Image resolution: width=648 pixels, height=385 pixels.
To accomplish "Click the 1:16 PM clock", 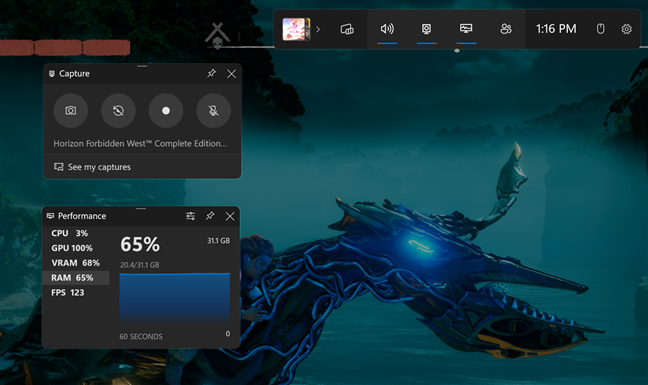I will point(556,29).
